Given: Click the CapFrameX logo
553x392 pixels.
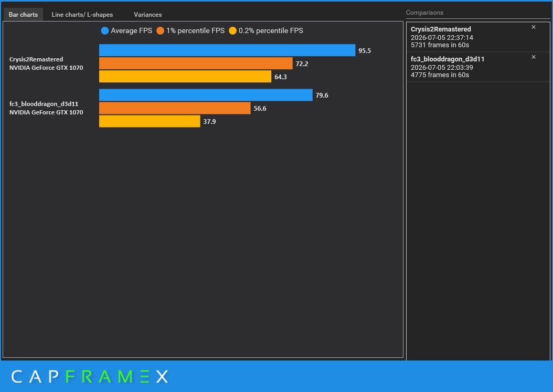Looking at the screenshot, I should click(90, 377).
